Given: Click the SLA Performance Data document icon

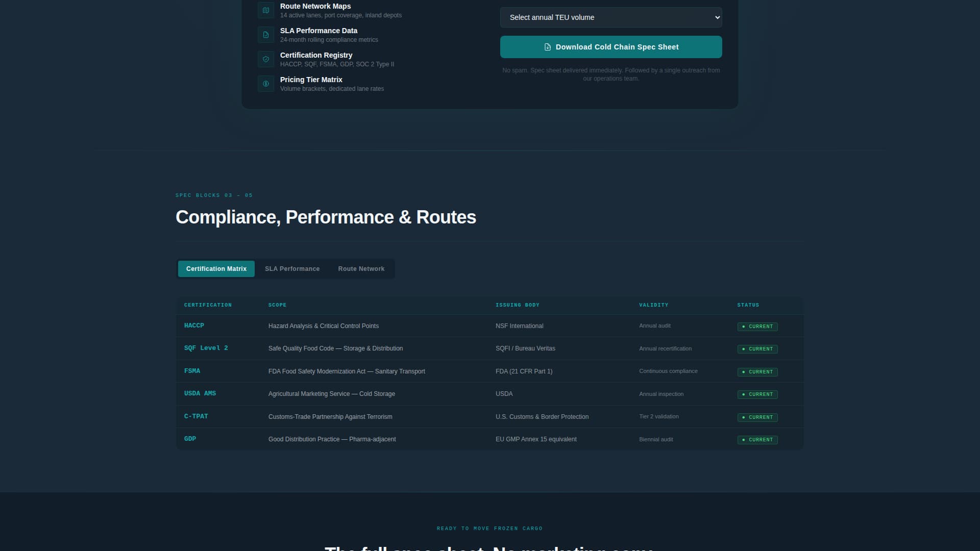Looking at the screenshot, I should [265, 35].
